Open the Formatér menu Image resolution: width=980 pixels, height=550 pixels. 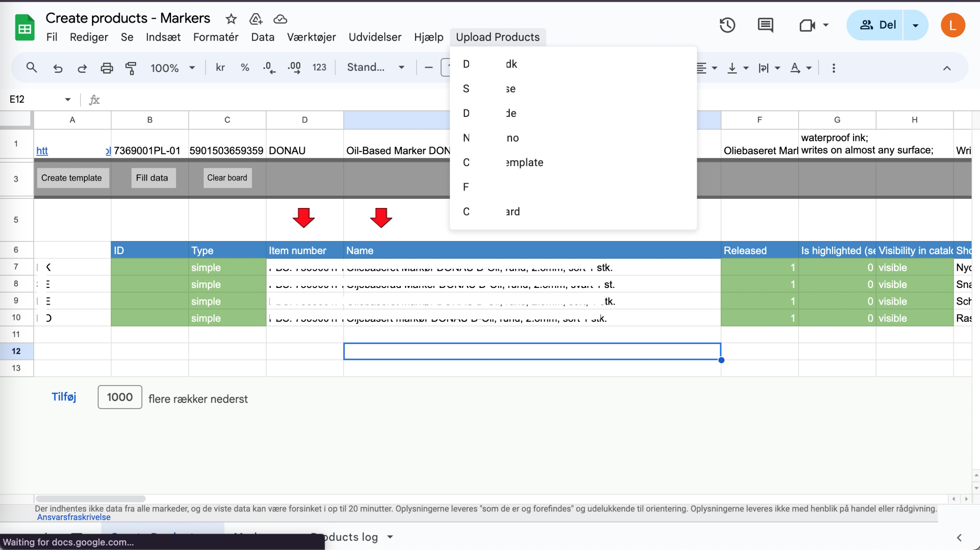pyautogui.click(x=215, y=37)
